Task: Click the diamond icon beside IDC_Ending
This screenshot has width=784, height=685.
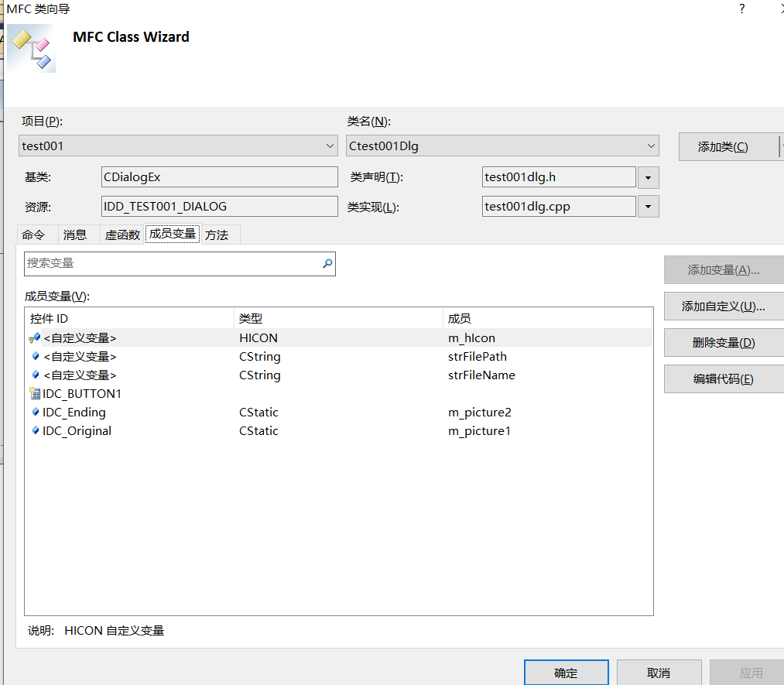Action: 36,412
